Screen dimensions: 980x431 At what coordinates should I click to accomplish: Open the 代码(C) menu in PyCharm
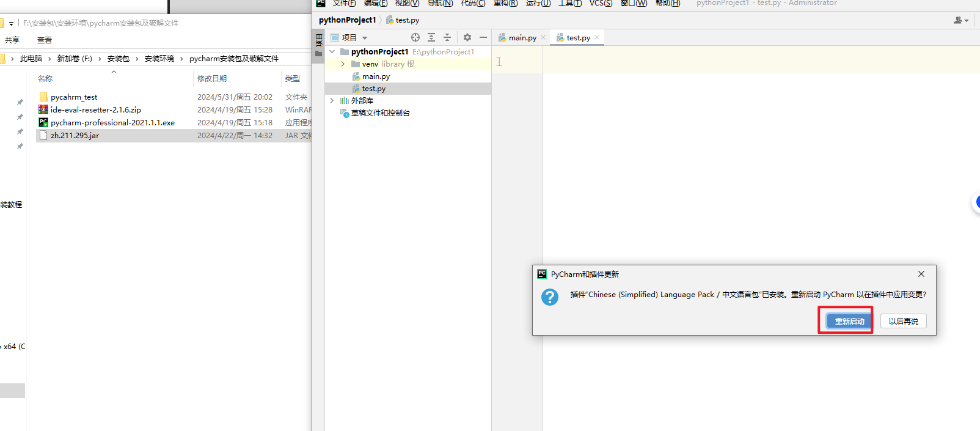click(474, 3)
